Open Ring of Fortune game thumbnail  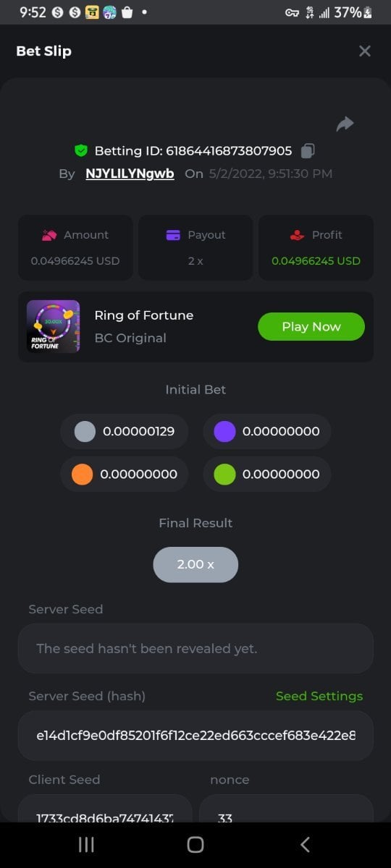click(54, 326)
